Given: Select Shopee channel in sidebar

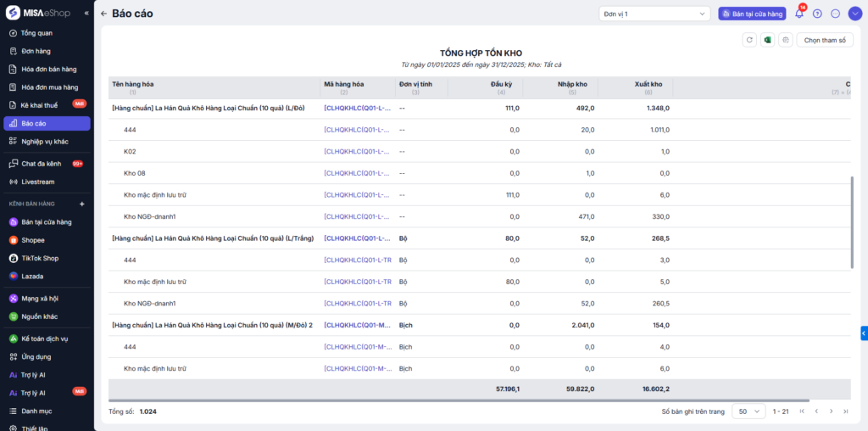Looking at the screenshot, I should pos(33,240).
